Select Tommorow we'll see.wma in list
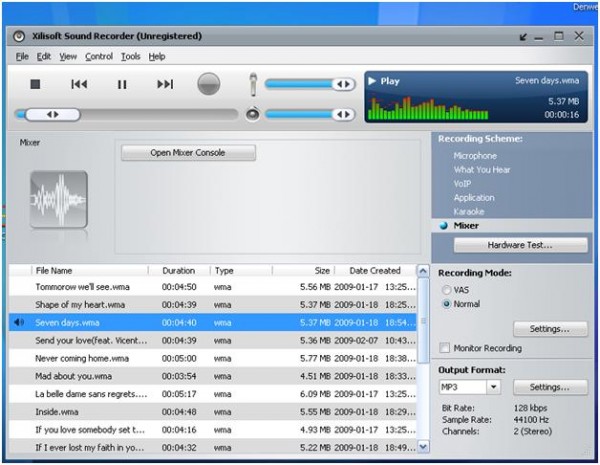The height and width of the screenshot is (465, 600). (x=213, y=287)
